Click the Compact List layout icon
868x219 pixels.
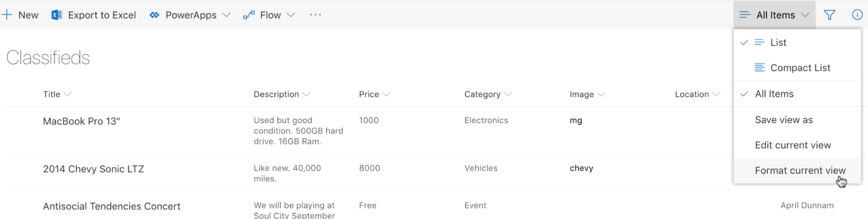(760, 68)
